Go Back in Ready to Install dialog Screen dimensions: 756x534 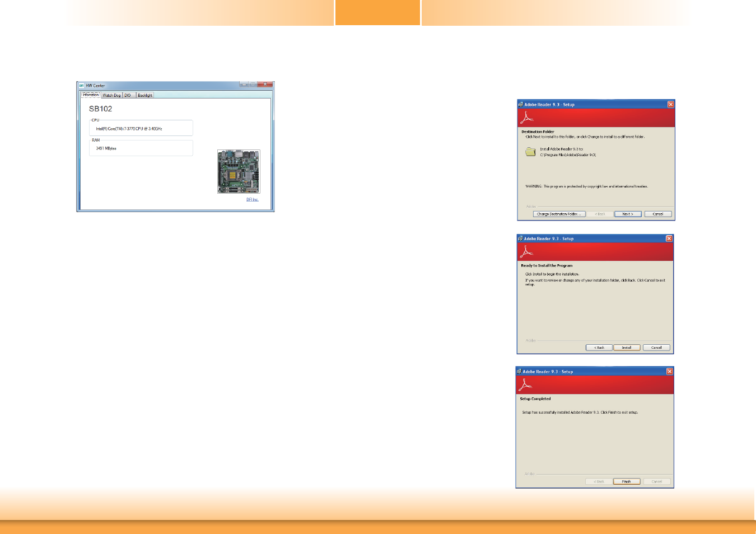point(599,348)
